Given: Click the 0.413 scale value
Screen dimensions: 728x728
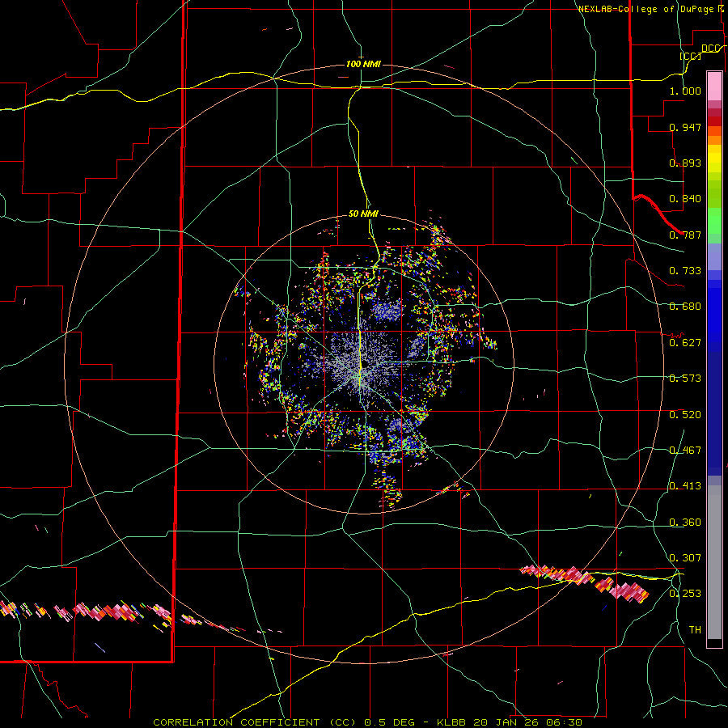Looking at the screenshot, I should (x=685, y=486).
